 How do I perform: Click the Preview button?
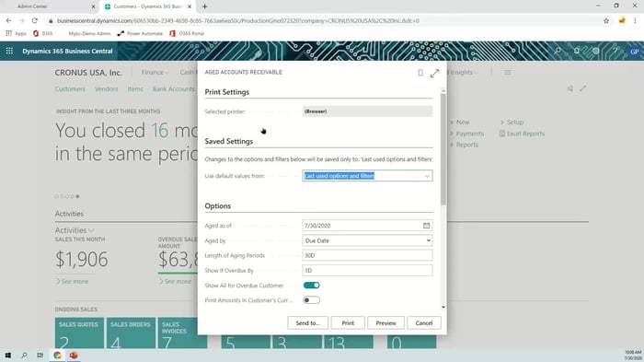tap(385, 323)
